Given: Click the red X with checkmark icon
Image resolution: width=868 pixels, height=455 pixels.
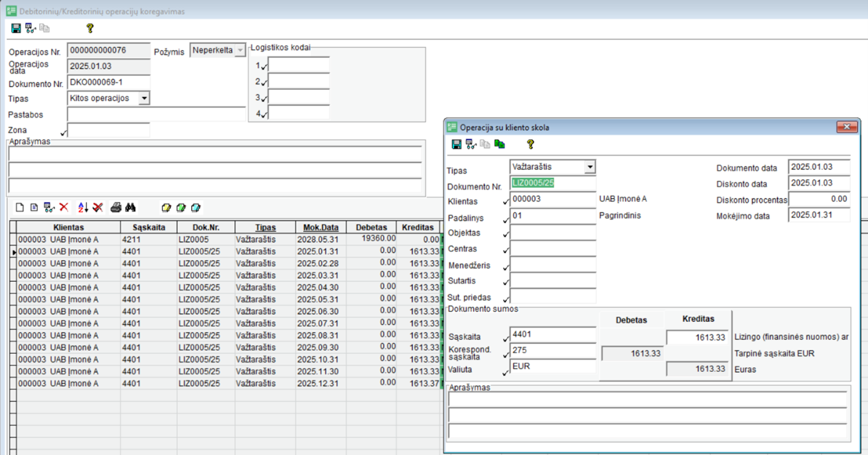Looking at the screenshot, I should [x=97, y=207].
